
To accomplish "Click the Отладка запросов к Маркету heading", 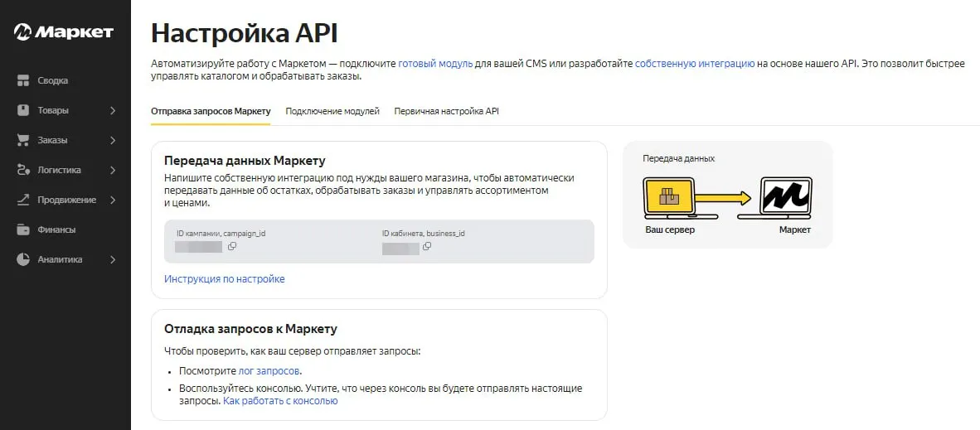I will [x=250, y=329].
